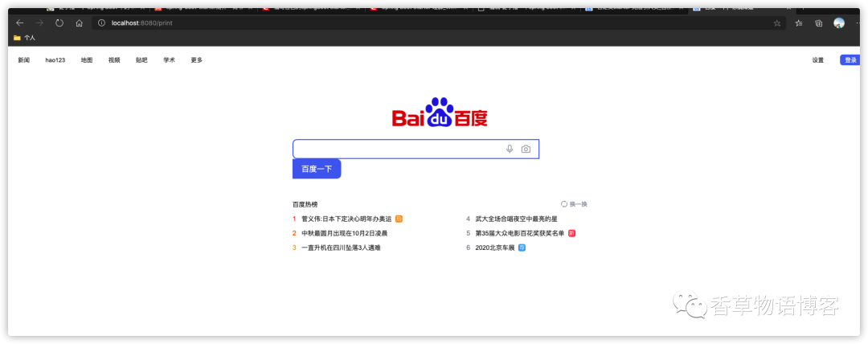Add this page to favorites with the star icon

(x=776, y=23)
